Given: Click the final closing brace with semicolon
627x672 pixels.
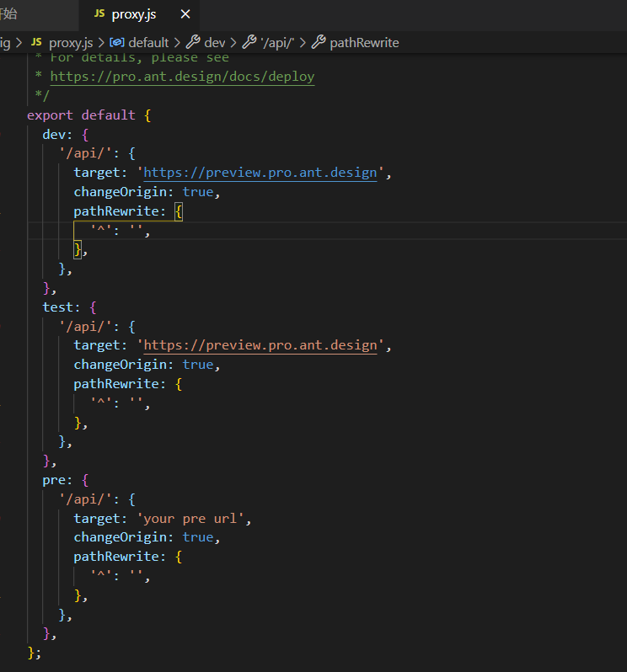Looking at the screenshot, I should (34, 653).
